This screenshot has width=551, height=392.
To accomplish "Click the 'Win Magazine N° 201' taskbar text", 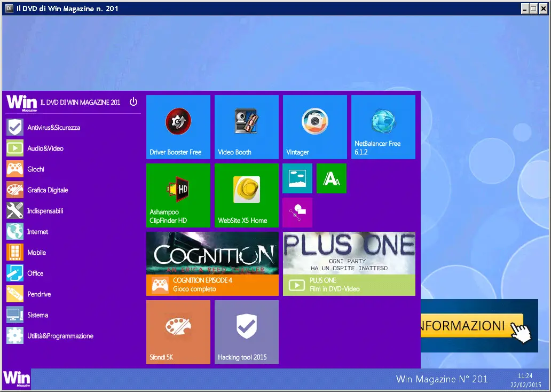I will click(x=442, y=379).
